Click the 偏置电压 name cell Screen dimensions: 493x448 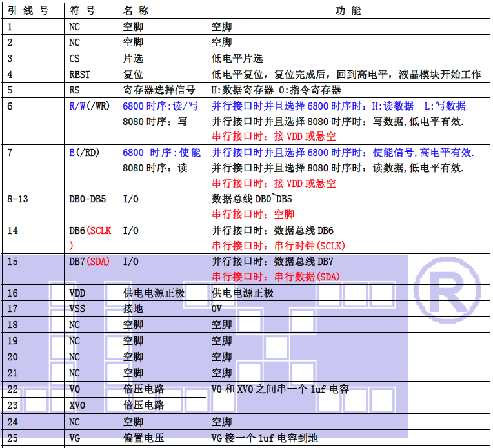click(143, 438)
